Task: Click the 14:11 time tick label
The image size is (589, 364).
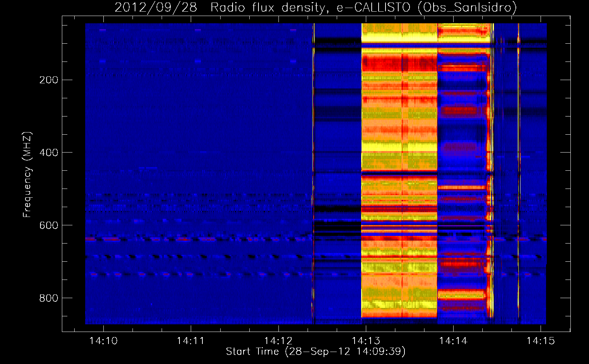Action: pos(191,341)
